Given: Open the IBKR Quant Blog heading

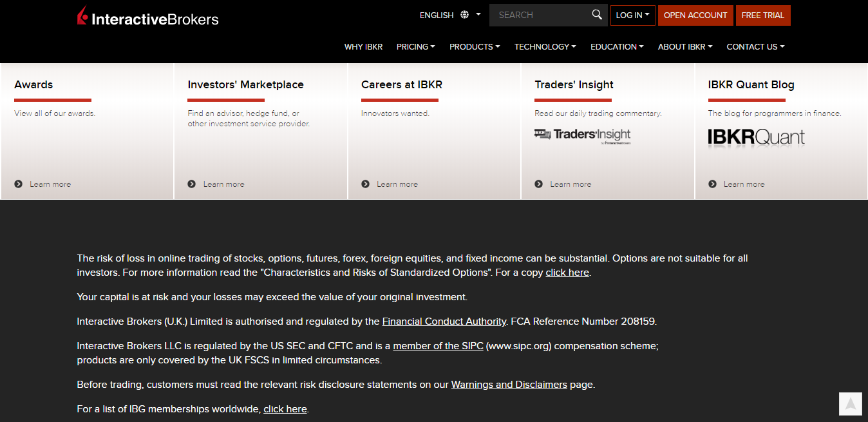Looking at the screenshot, I should (x=751, y=84).
